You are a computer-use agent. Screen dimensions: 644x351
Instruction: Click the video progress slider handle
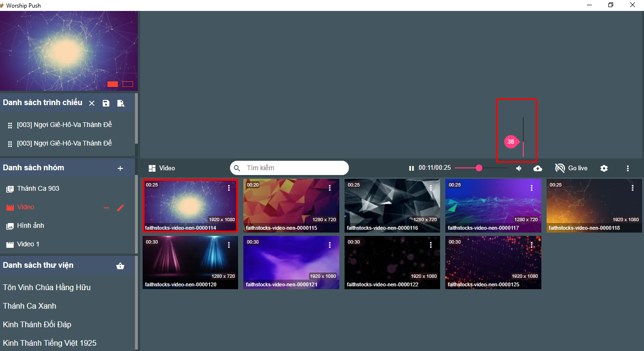click(479, 168)
